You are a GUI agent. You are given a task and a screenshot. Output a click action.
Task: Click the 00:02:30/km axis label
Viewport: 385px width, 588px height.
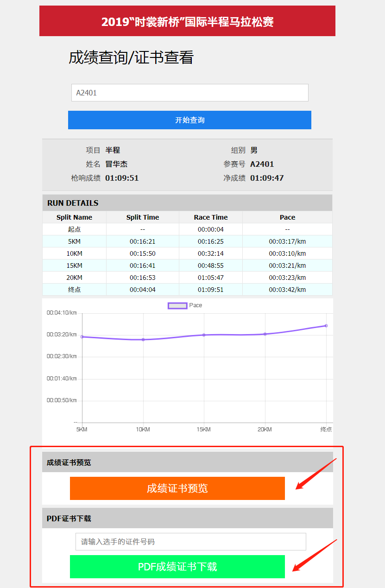coord(62,356)
